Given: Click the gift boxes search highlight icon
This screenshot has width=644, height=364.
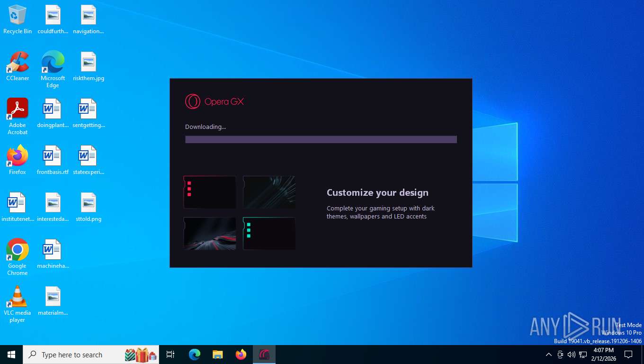Looking at the screenshot, I should click(x=141, y=355).
